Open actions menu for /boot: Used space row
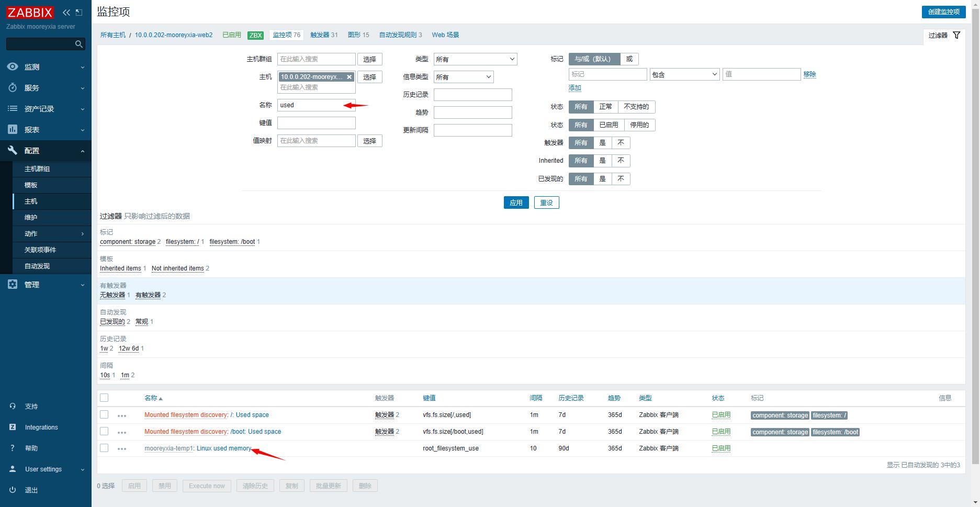The height and width of the screenshot is (507, 980). (x=122, y=432)
